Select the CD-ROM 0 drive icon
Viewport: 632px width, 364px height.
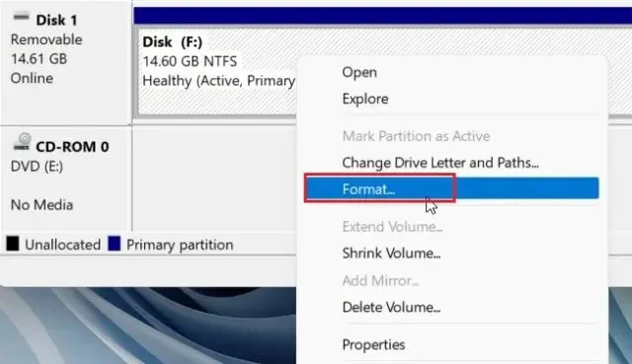point(22,142)
